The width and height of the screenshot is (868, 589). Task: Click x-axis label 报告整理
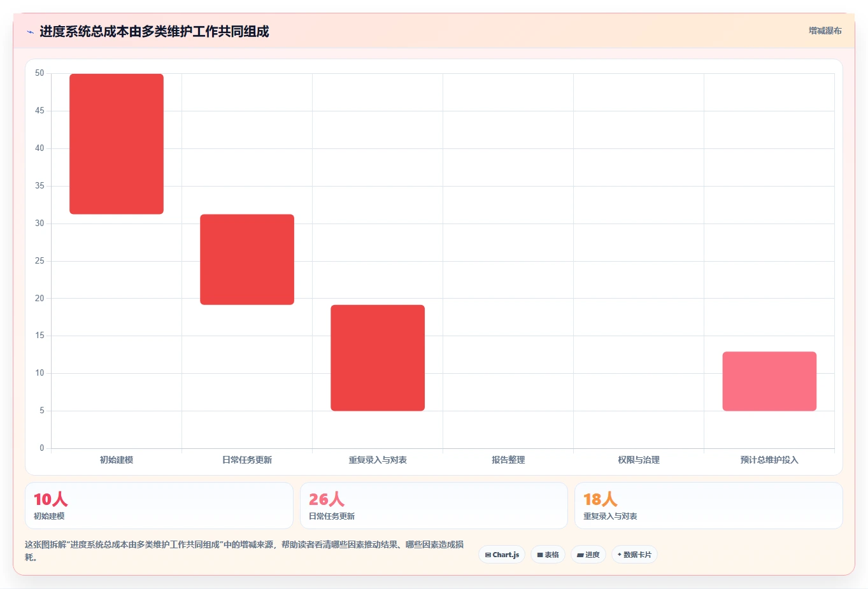(508, 460)
